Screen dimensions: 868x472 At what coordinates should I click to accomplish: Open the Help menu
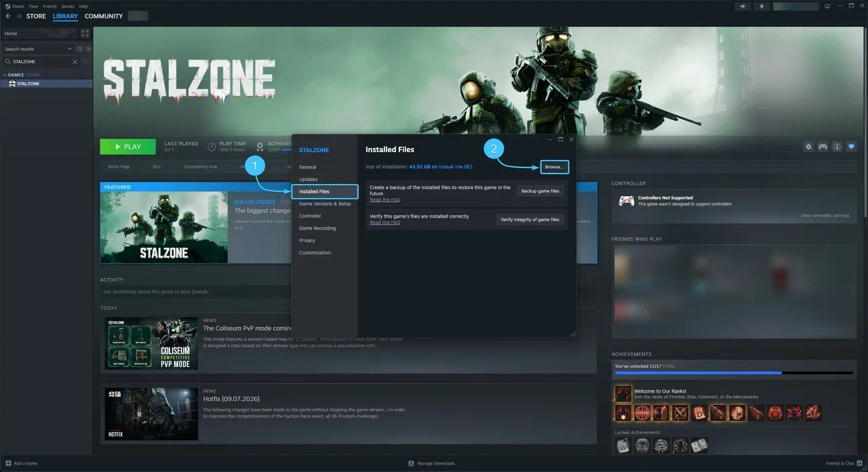click(x=83, y=6)
